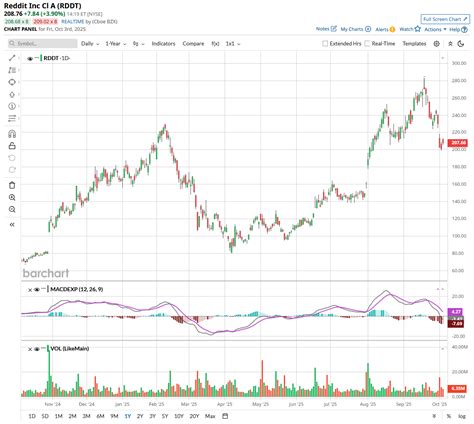Toggle dark mode moon icon
The image size is (474, 424).
coord(461,44)
